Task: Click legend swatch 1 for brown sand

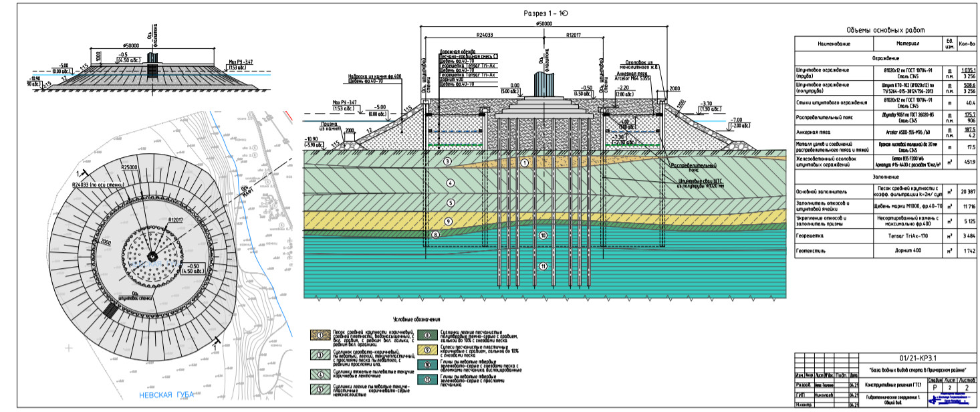Action: coord(320,335)
